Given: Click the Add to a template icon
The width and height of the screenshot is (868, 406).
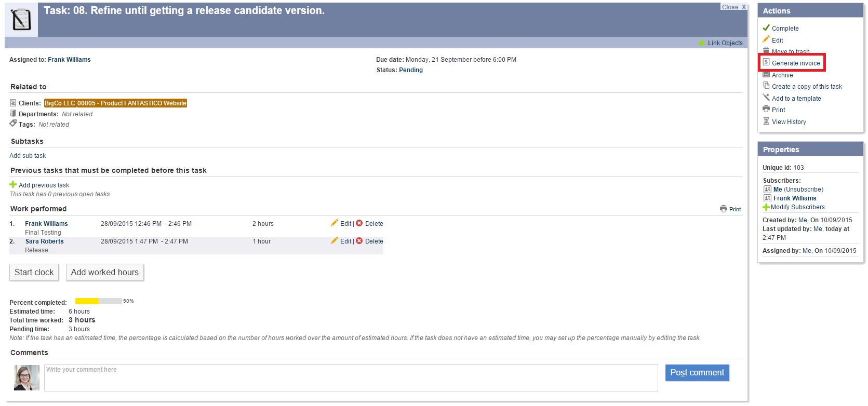Looking at the screenshot, I should (x=766, y=98).
